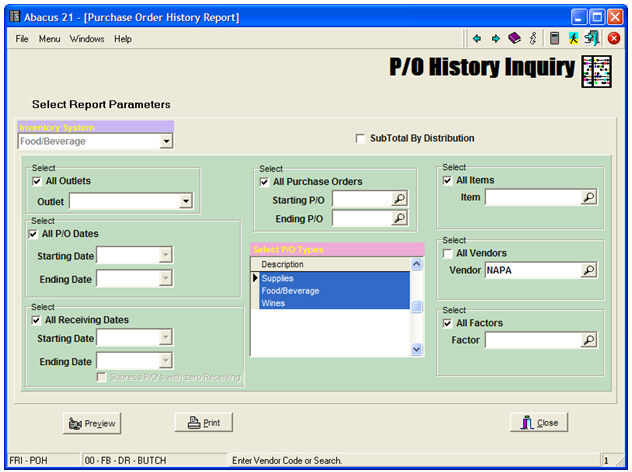This screenshot has width=632, height=472.
Task: Open the Outlet dropdown list
Action: click(x=185, y=201)
